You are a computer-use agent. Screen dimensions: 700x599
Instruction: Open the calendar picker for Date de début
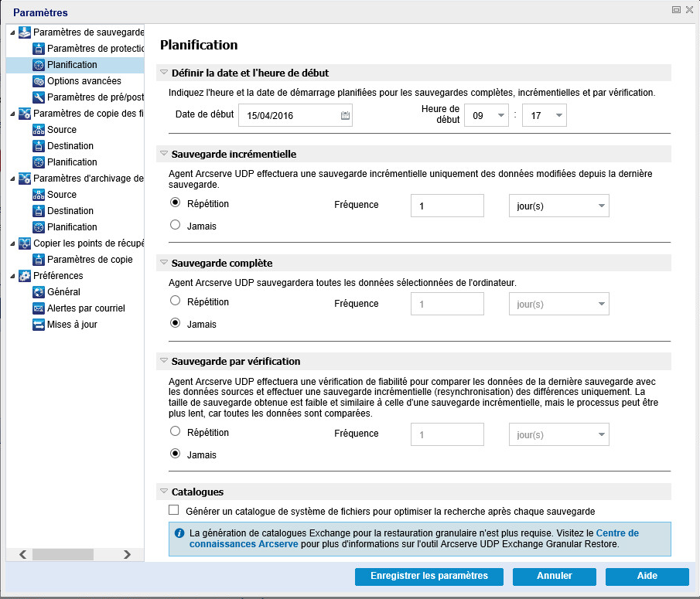tap(345, 115)
